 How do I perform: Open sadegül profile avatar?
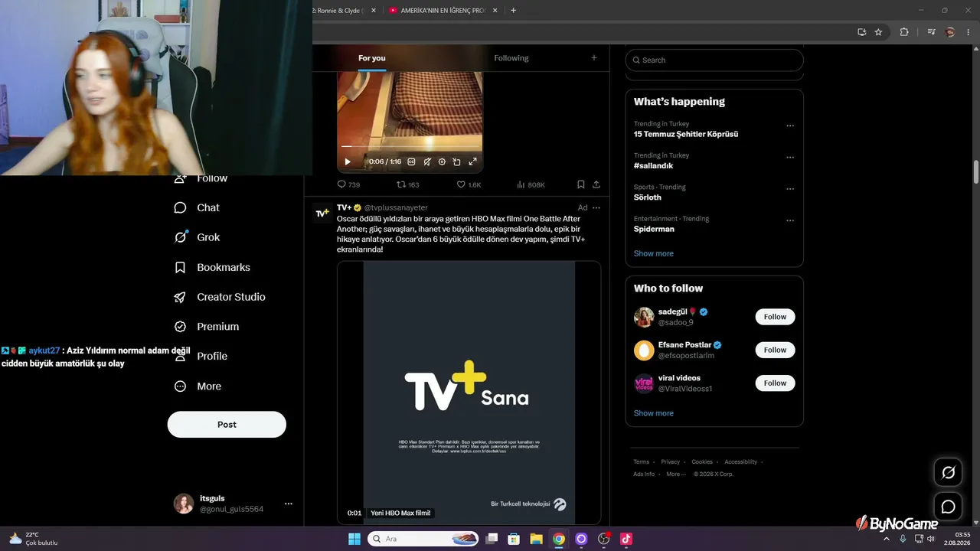pos(644,317)
